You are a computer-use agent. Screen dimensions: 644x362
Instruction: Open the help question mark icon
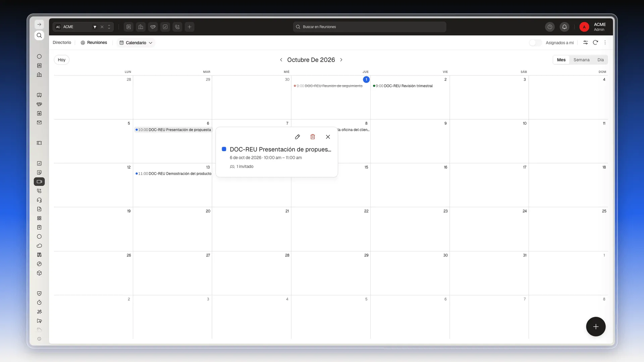[550, 27]
